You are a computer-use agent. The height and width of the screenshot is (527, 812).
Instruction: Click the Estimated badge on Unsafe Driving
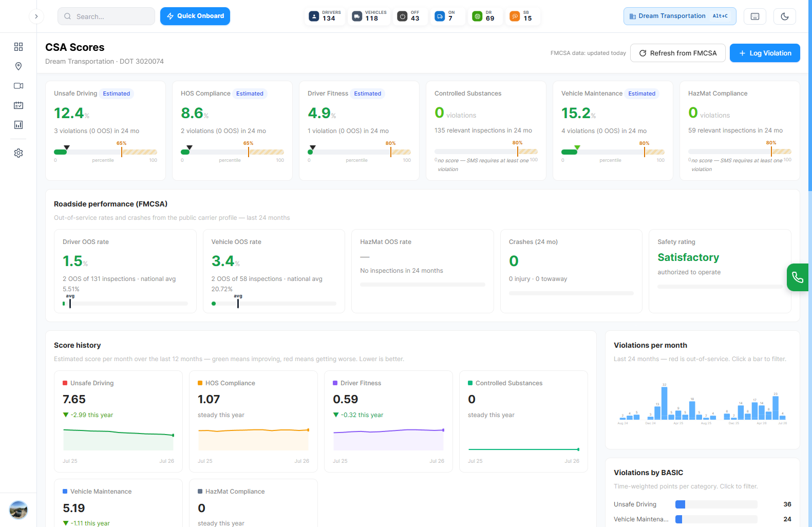click(117, 93)
